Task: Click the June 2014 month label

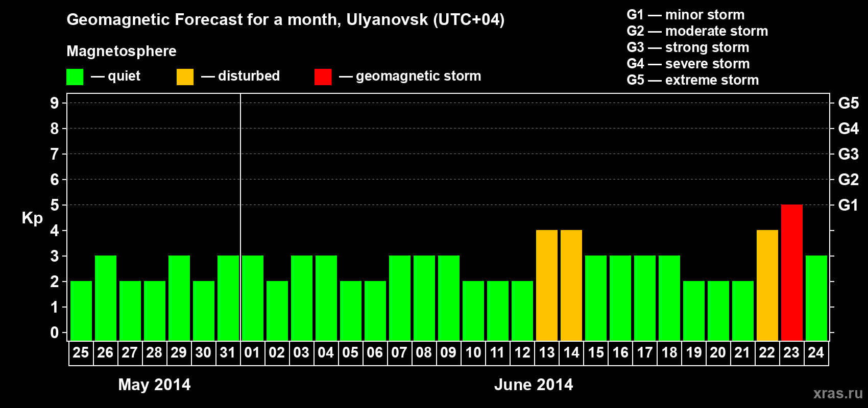Action: (x=534, y=385)
